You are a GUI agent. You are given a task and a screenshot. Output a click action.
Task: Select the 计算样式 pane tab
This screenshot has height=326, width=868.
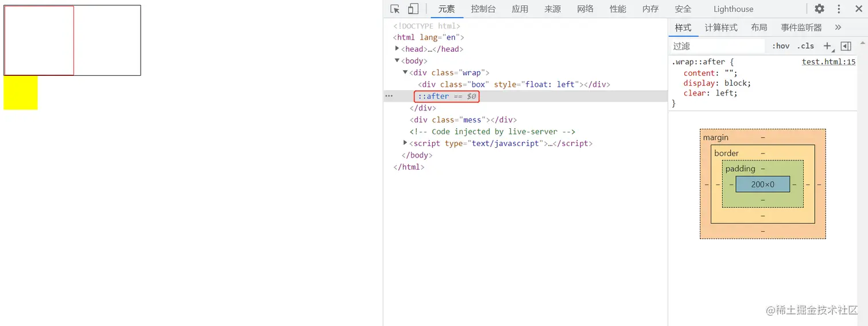(721, 27)
